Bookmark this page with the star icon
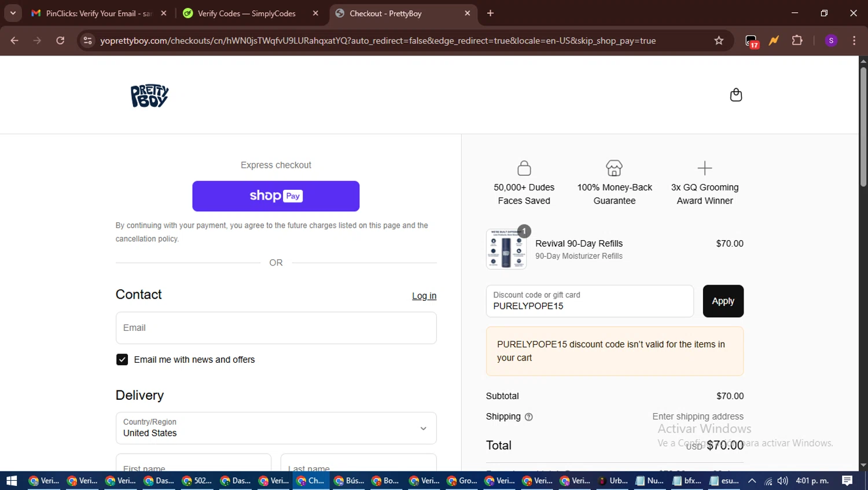 (719, 40)
